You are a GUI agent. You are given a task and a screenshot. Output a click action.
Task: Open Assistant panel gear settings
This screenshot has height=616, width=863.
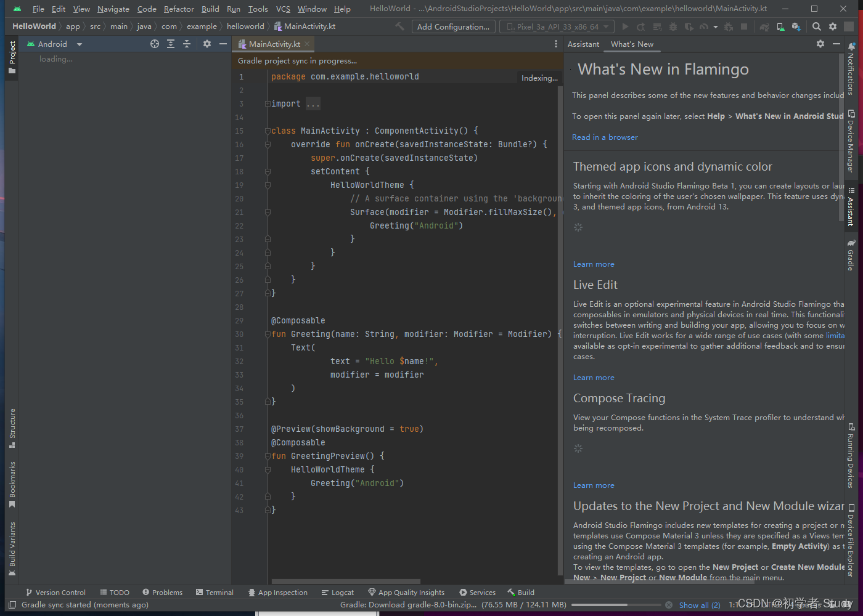coord(820,44)
